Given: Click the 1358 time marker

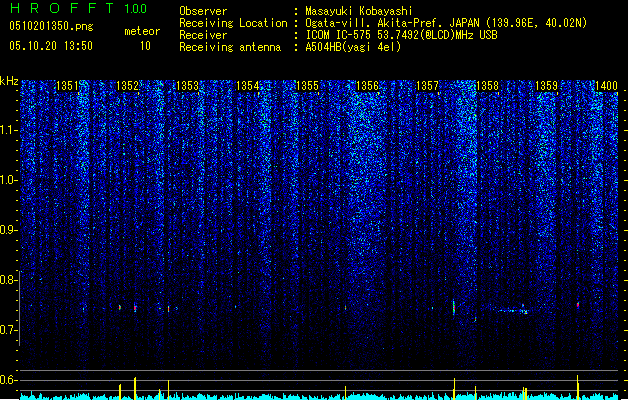Looking at the screenshot, I should click(x=487, y=86).
